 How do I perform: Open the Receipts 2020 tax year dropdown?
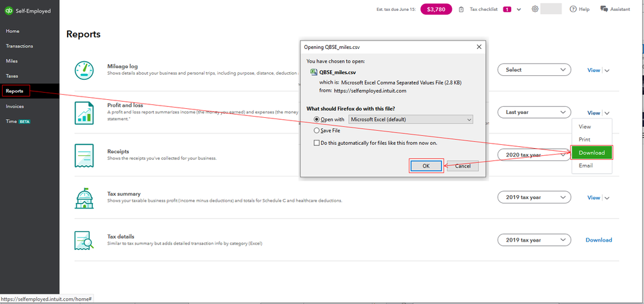(534, 155)
